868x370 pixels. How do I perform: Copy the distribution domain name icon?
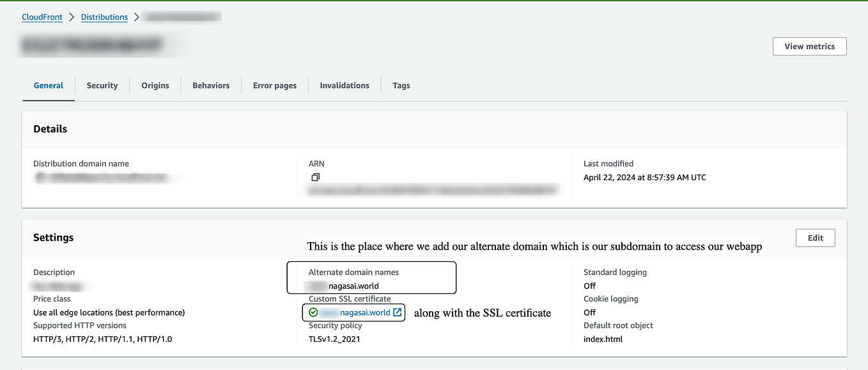point(40,178)
